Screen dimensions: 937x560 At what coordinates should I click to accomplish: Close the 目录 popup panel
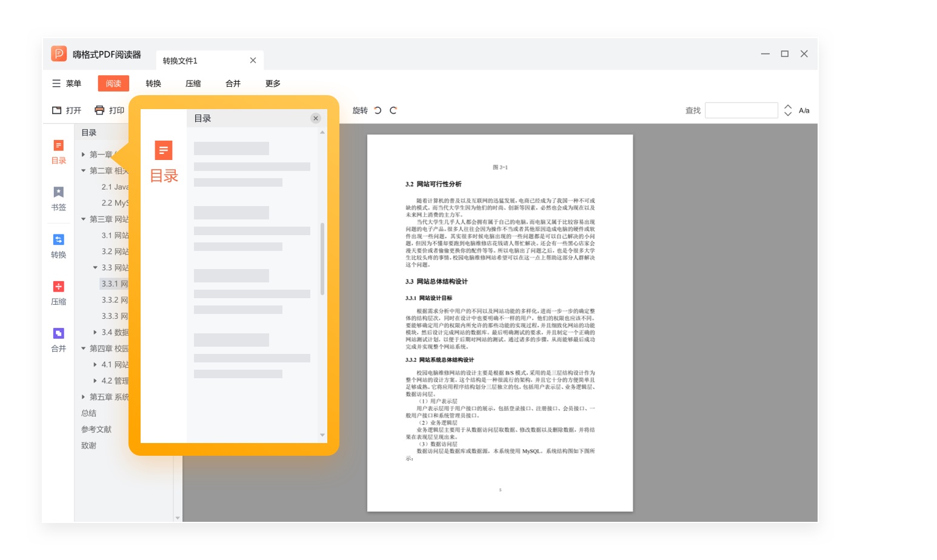tap(316, 118)
